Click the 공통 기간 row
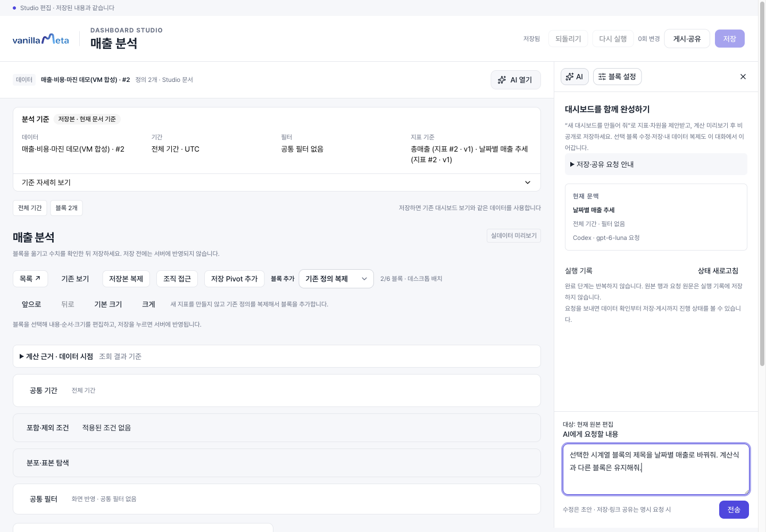 click(x=277, y=390)
